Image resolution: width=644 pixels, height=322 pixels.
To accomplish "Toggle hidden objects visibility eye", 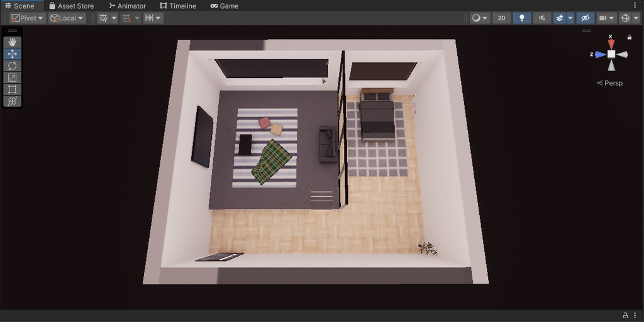I will tap(586, 18).
